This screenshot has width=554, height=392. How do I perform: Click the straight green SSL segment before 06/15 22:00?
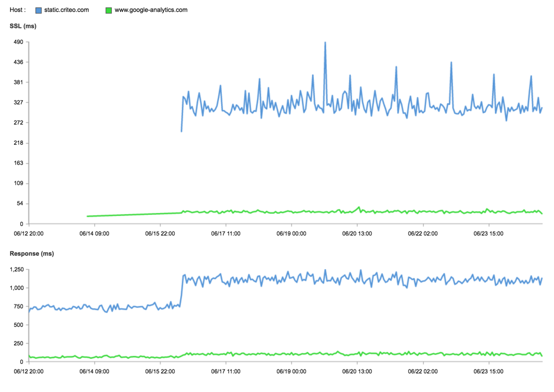click(x=134, y=214)
